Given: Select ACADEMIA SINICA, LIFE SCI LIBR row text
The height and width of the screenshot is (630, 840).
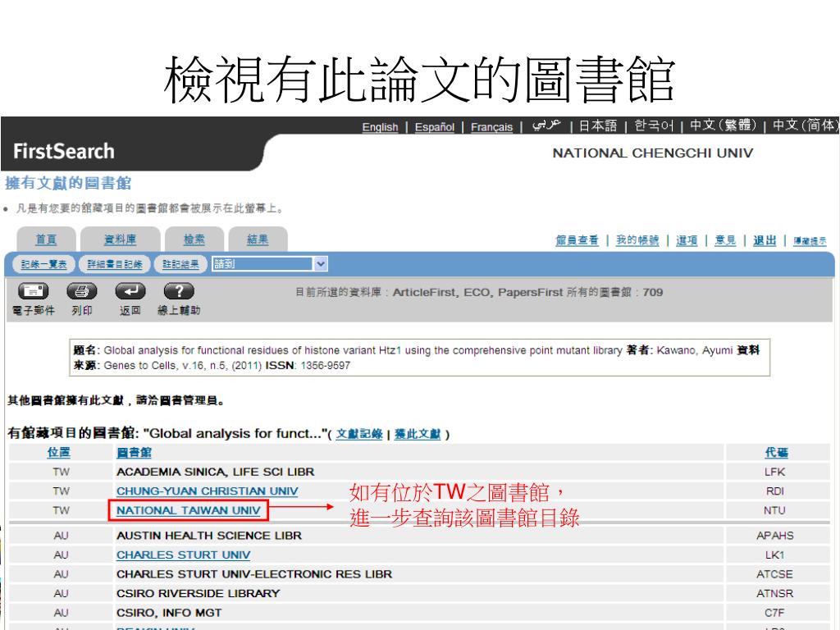Looking at the screenshot, I should (x=216, y=472).
